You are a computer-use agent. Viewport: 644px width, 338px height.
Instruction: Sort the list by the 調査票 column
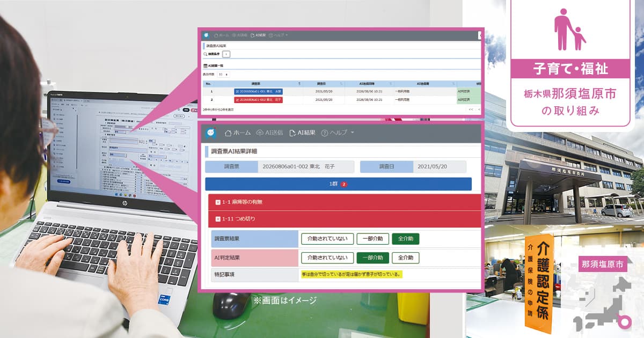(x=256, y=84)
